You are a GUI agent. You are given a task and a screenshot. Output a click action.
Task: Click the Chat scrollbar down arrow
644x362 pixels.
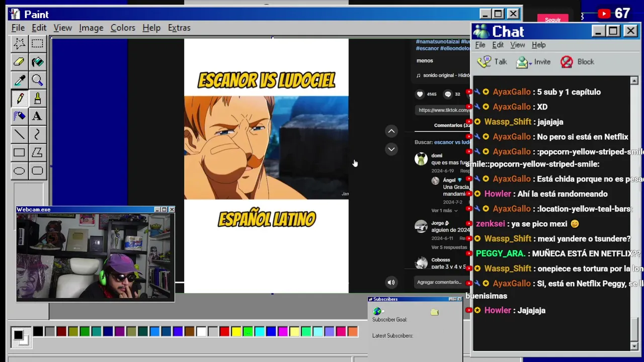(634, 346)
